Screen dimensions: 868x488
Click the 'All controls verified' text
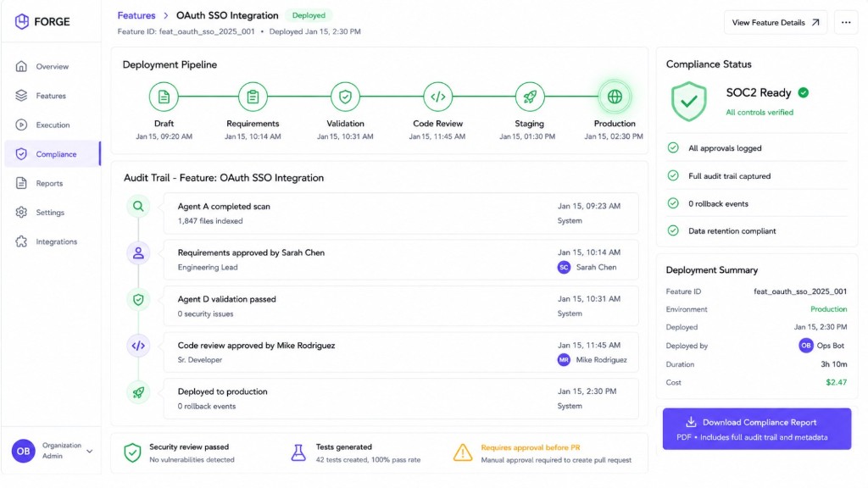click(x=759, y=113)
